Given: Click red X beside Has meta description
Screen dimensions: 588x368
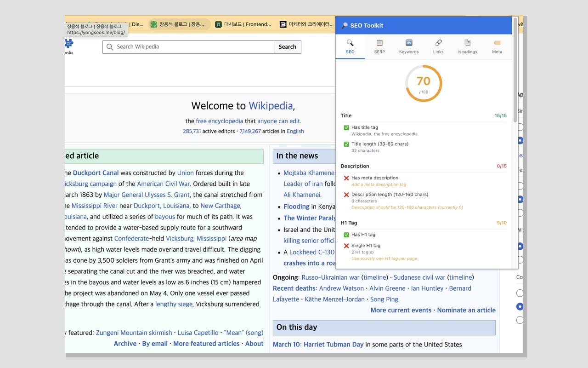Looking at the screenshot, I should (x=346, y=178).
